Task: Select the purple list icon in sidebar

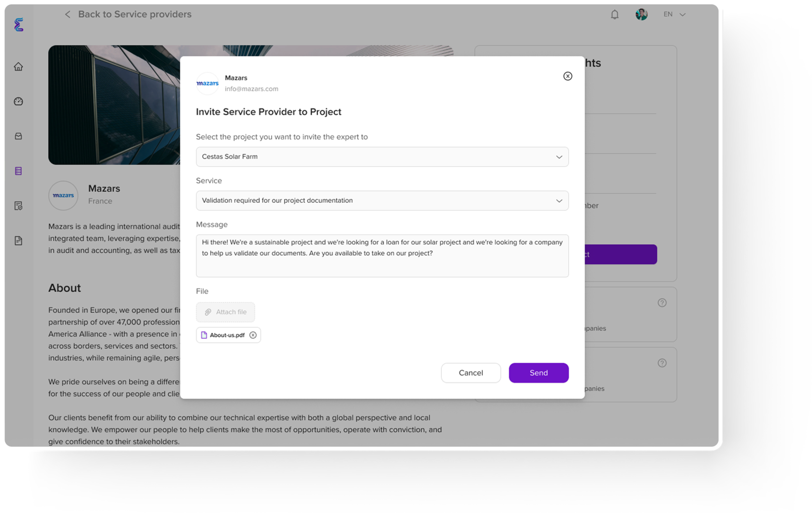Action: point(18,171)
